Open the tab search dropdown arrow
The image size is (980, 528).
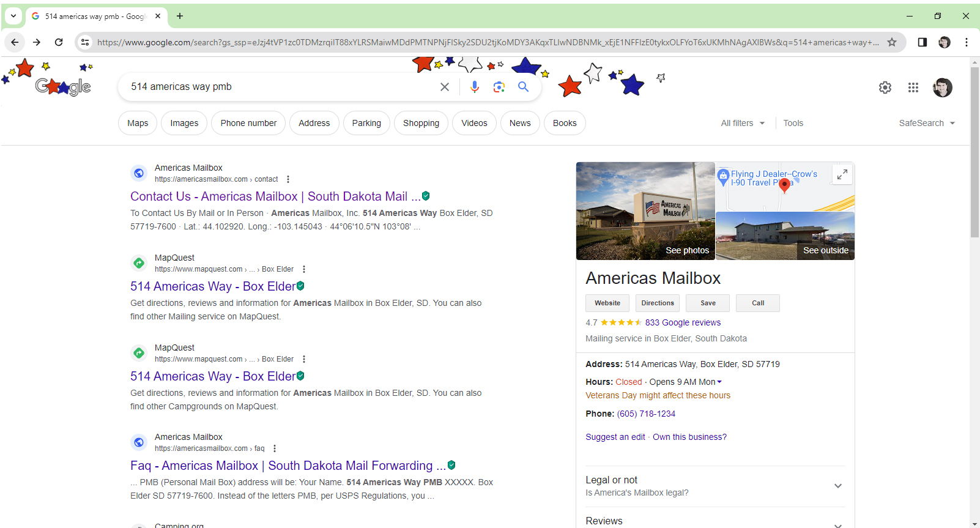pos(13,16)
